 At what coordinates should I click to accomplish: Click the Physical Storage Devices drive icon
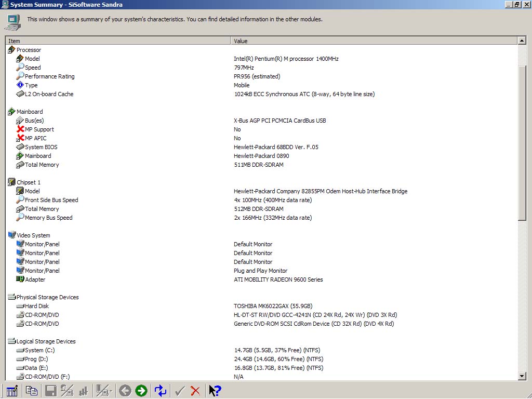pos(11,297)
